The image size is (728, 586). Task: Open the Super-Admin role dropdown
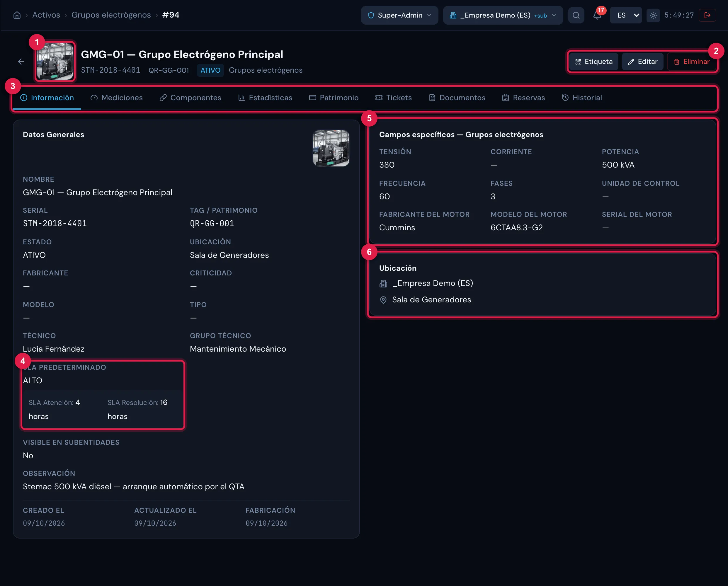tap(399, 15)
